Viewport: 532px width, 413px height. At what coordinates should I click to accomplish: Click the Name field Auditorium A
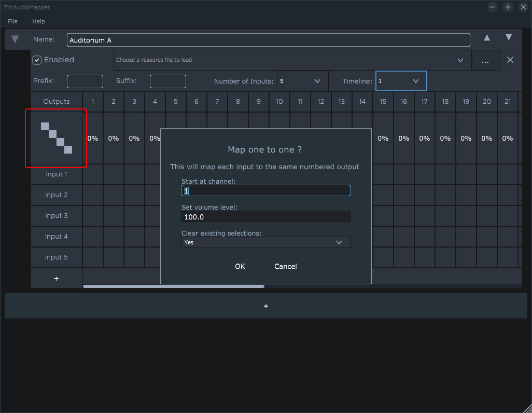pos(269,40)
